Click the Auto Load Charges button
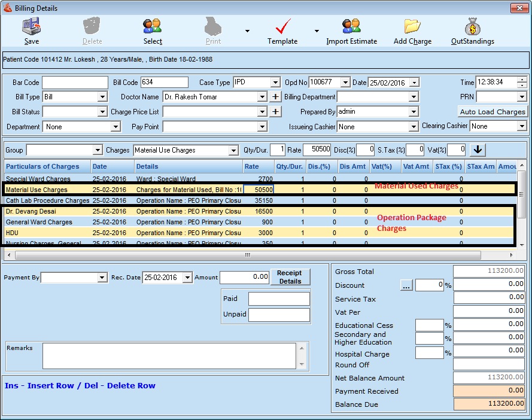 493,112
